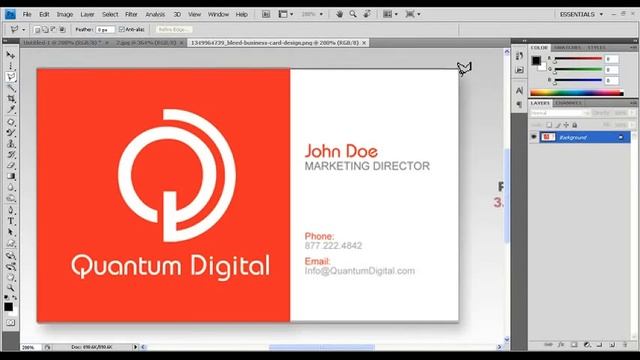Toggle Lock position in Layers panel
This screenshot has height=360, width=640.
pyautogui.click(x=566, y=125)
